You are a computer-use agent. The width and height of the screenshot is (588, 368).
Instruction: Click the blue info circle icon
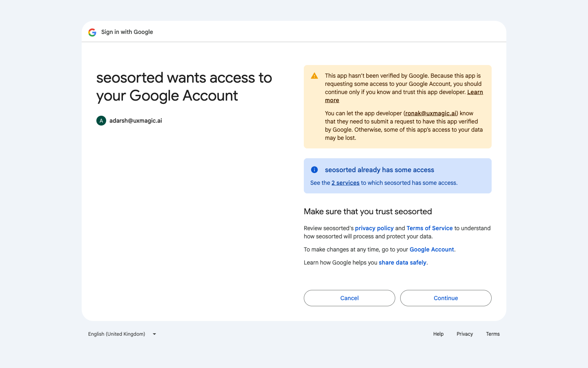[314, 170]
